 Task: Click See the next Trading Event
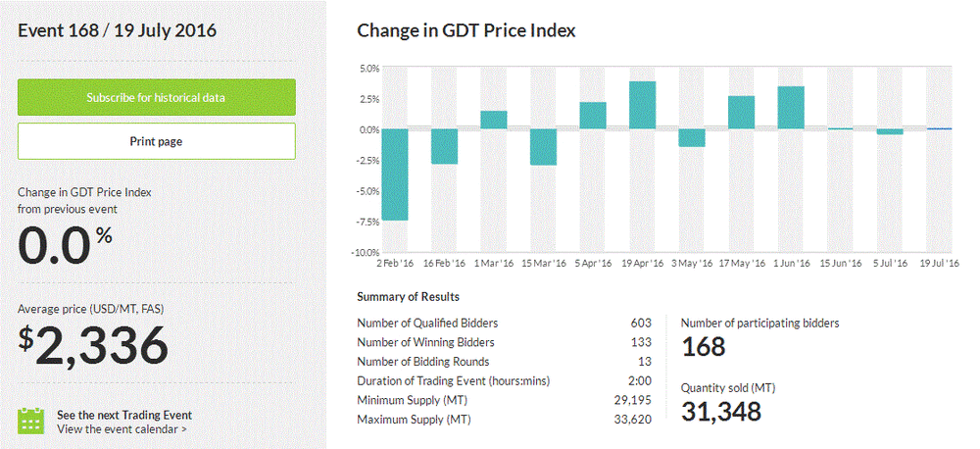coord(124,414)
